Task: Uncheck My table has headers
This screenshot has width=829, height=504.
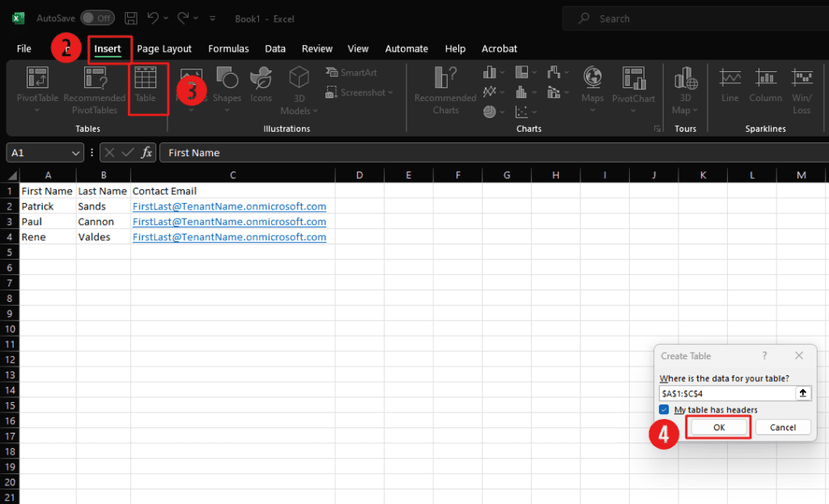Action: [664, 410]
